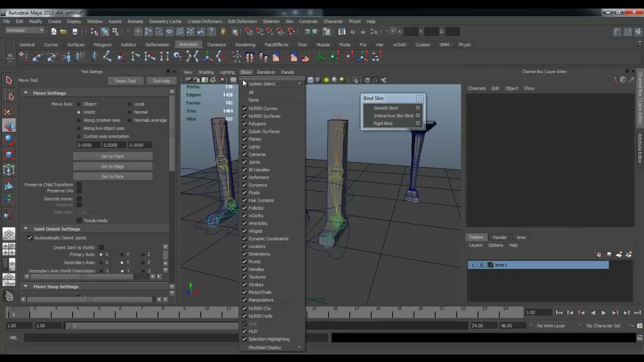Click the Tool Help button
This screenshot has width=644, height=362.
[162, 81]
